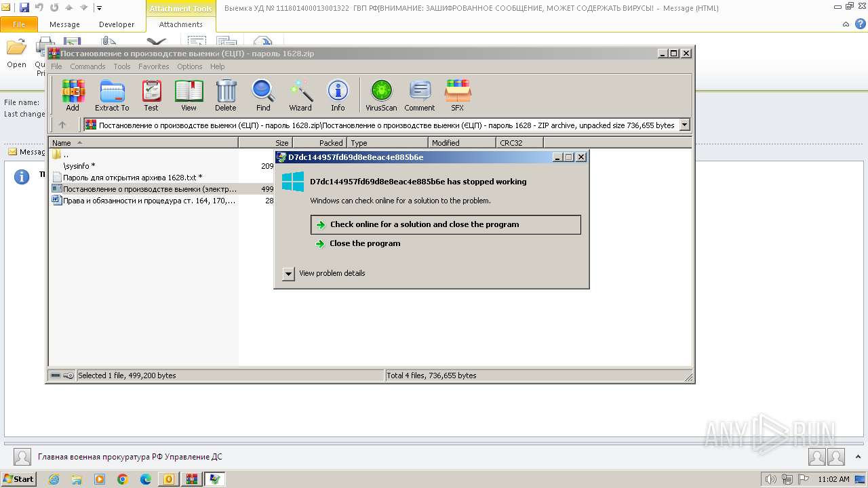868x488 pixels.
Task: Click the Comment icon in WinRAR
Action: (420, 95)
